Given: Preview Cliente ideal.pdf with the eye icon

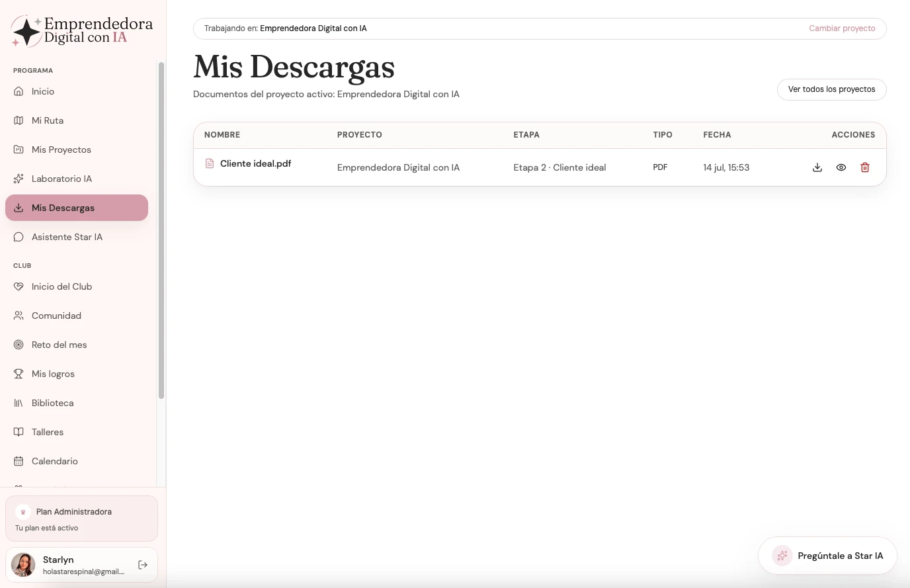Looking at the screenshot, I should tap(841, 167).
